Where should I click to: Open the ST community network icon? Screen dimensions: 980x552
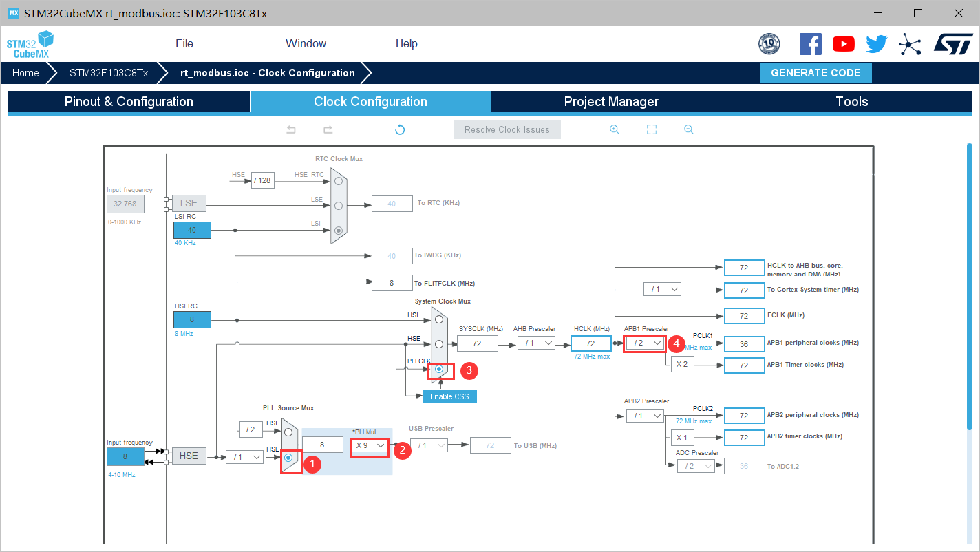(x=910, y=45)
